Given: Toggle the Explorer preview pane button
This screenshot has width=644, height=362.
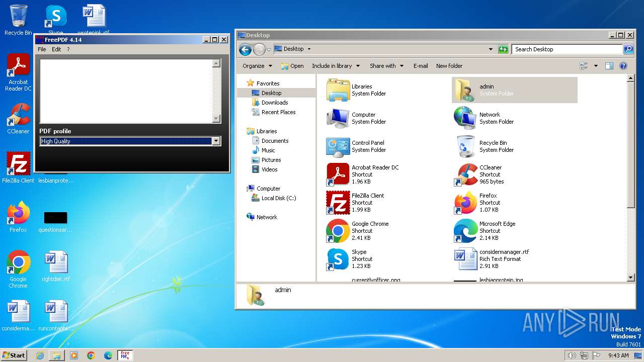Looking at the screenshot, I should point(609,66).
